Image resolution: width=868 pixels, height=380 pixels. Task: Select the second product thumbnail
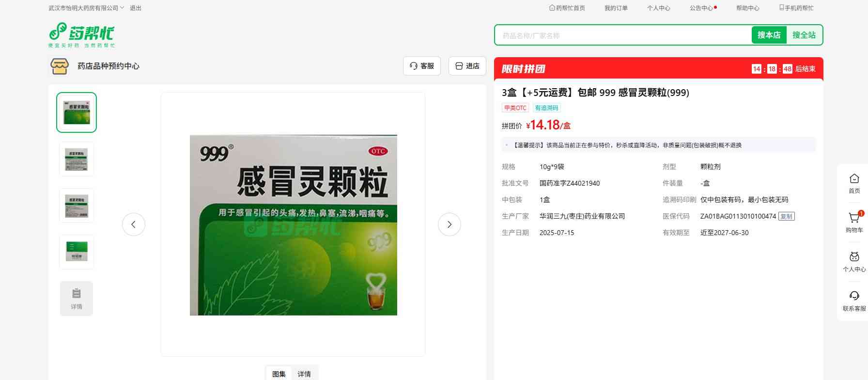coord(77,159)
